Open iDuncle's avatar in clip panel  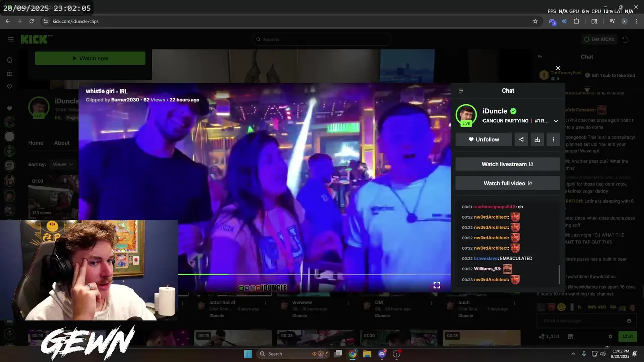click(466, 115)
